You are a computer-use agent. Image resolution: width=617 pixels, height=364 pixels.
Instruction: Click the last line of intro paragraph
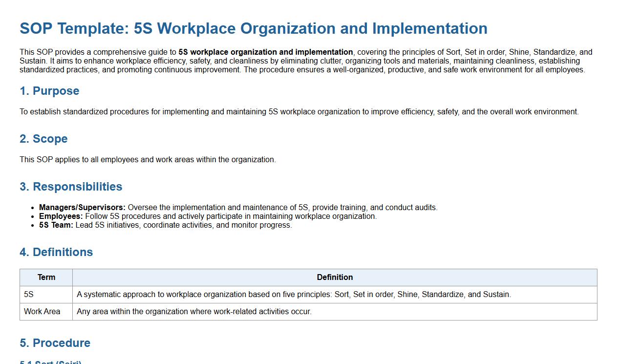point(302,70)
